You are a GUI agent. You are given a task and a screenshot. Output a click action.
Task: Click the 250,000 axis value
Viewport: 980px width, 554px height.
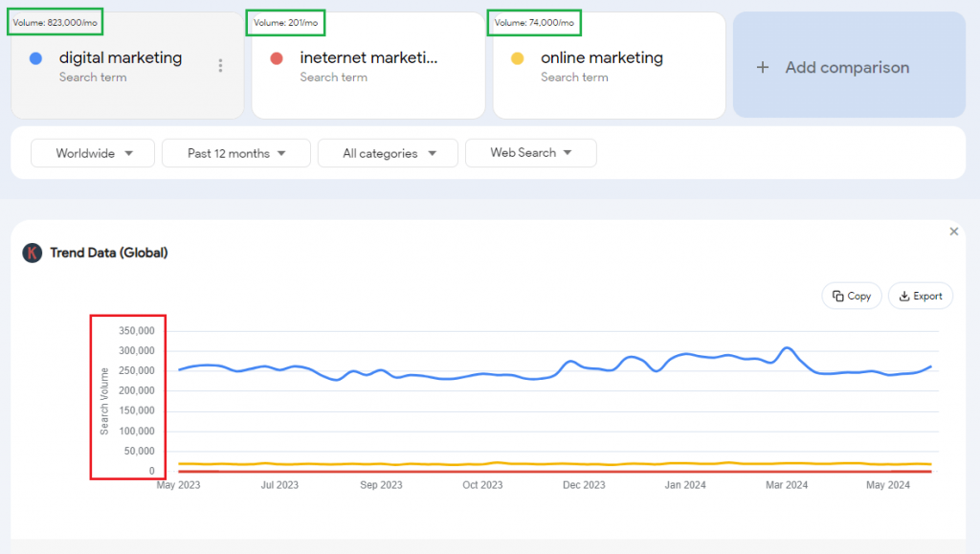point(136,370)
